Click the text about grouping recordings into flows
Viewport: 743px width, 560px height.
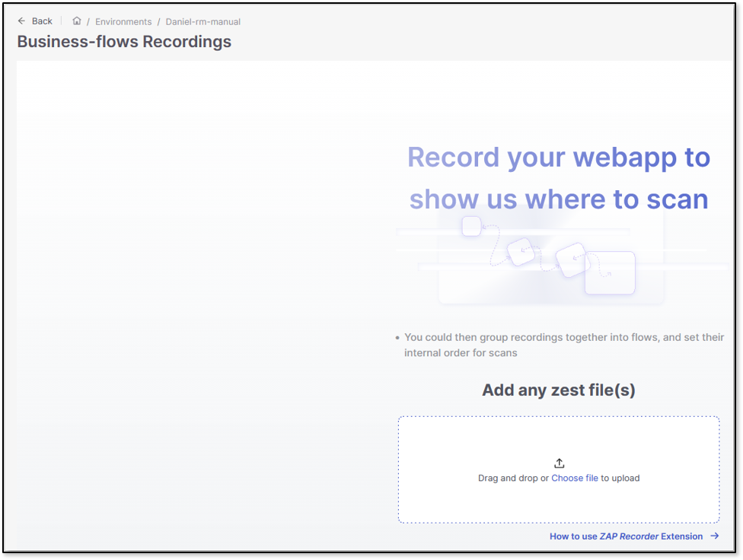coord(564,345)
